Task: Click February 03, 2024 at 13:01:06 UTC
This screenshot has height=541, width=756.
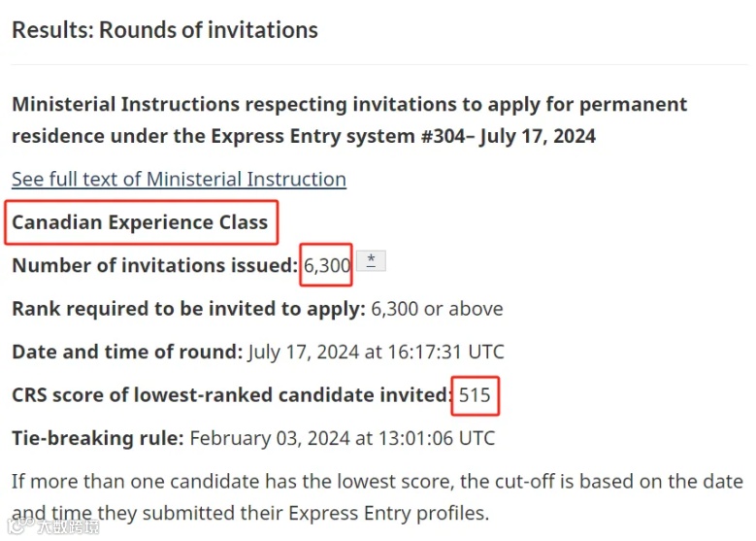Action: click(x=342, y=438)
